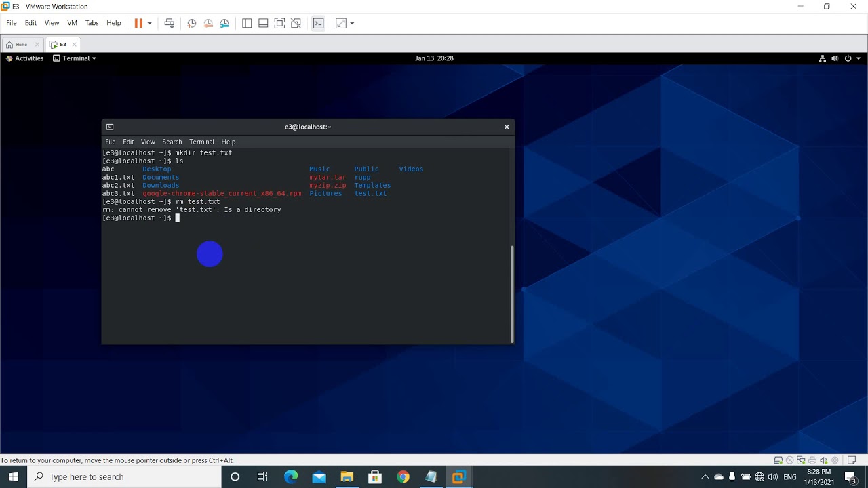
Task: Open the Jan 13 20:28 clock panel
Action: point(434,58)
